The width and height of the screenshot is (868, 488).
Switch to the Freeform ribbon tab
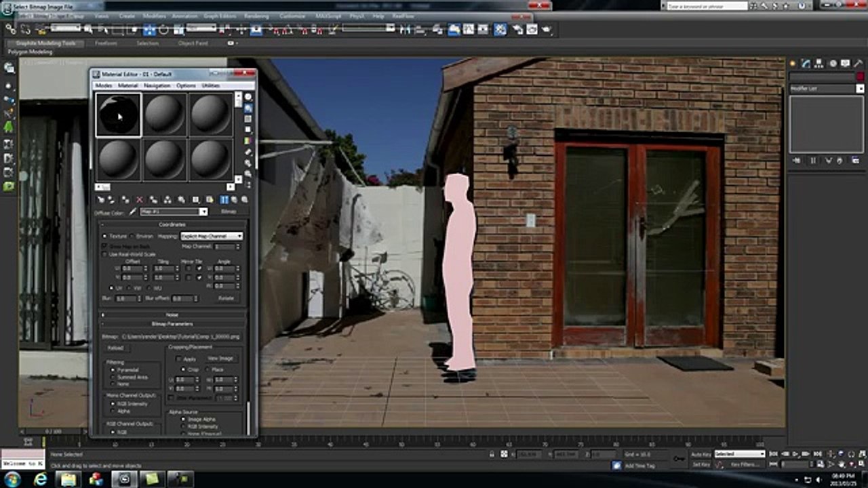tap(106, 43)
